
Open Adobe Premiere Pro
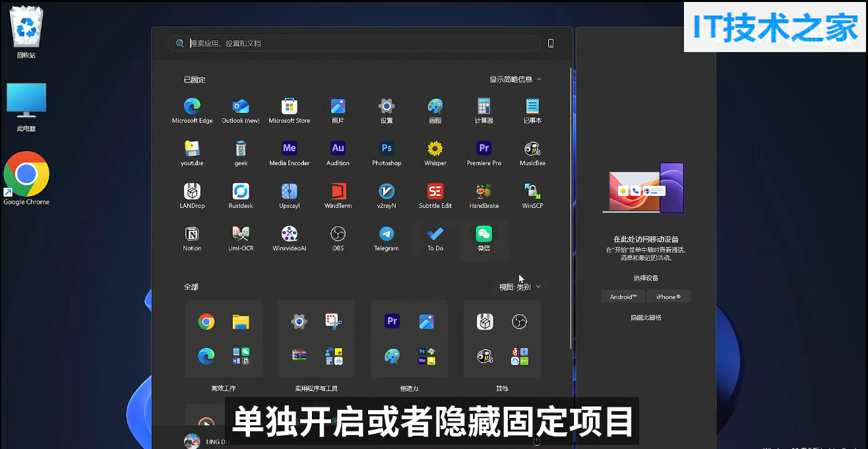click(x=484, y=153)
